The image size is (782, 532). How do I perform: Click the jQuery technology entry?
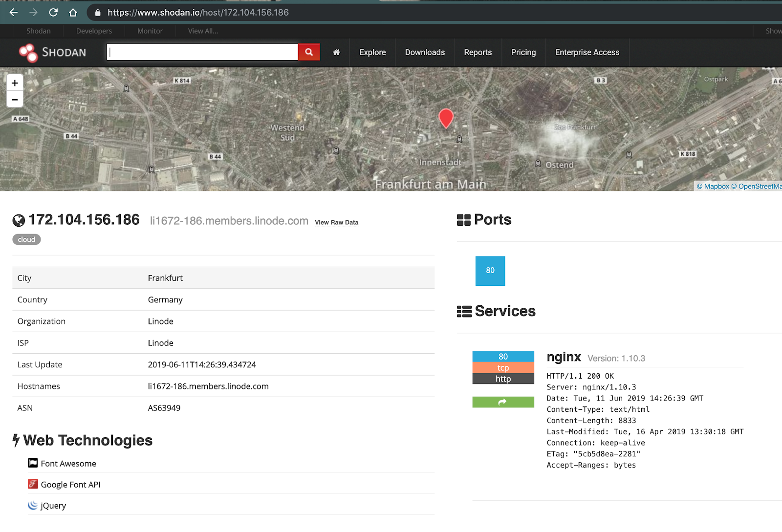coord(53,506)
